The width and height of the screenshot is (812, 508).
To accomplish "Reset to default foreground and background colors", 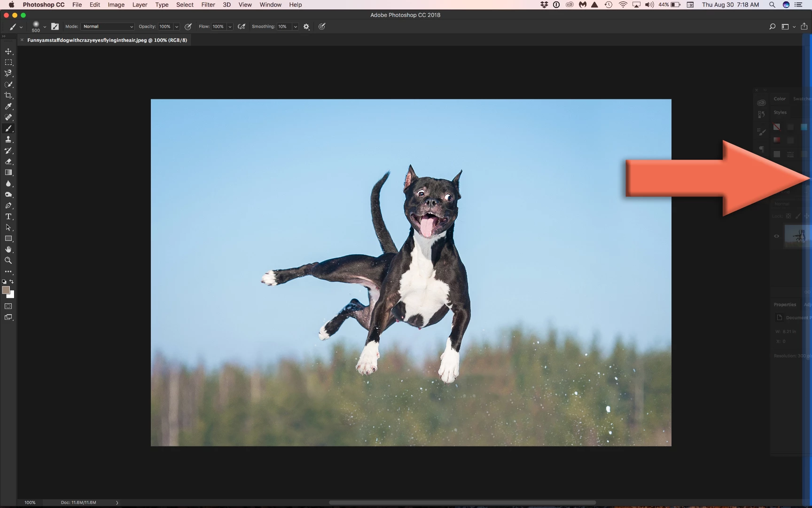I will (4, 282).
